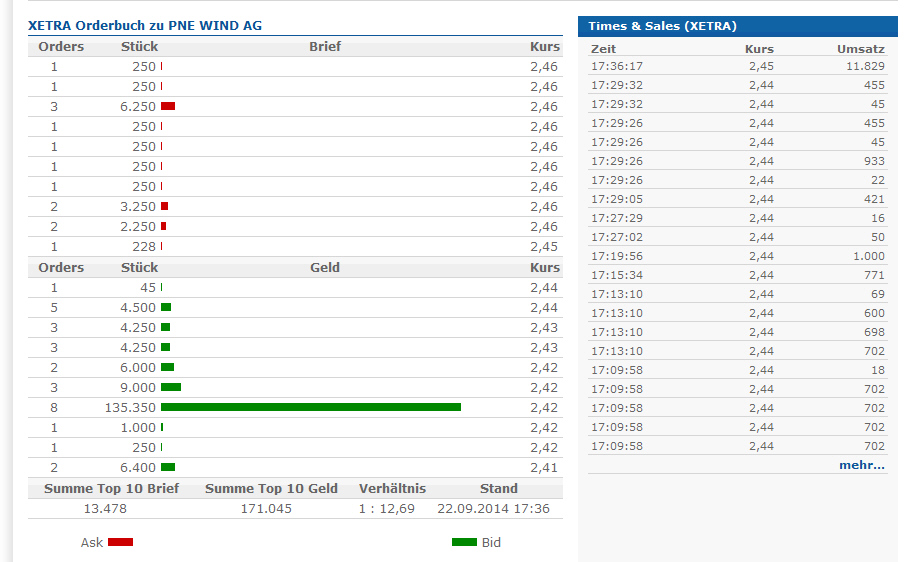Click the 'Stand' label
Screen dimensions: 907x562
[x=499, y=489]
